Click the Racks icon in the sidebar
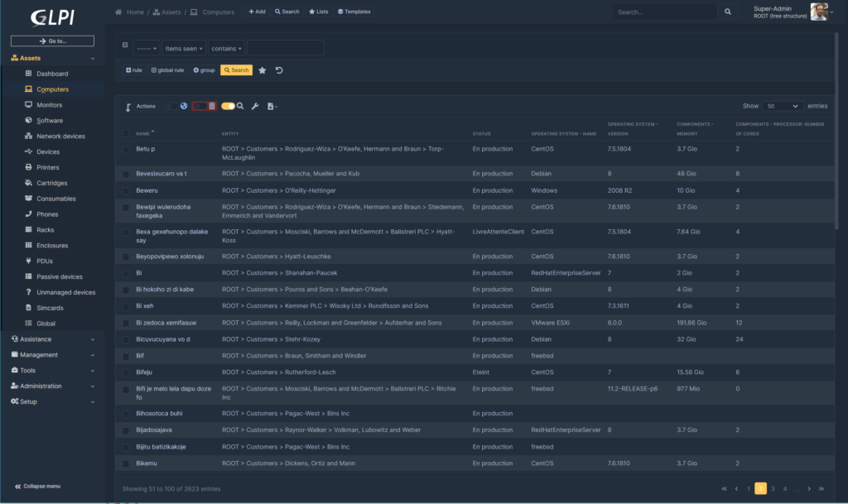The width and height of the screenshot is (848, 504). tap(29, 229)
